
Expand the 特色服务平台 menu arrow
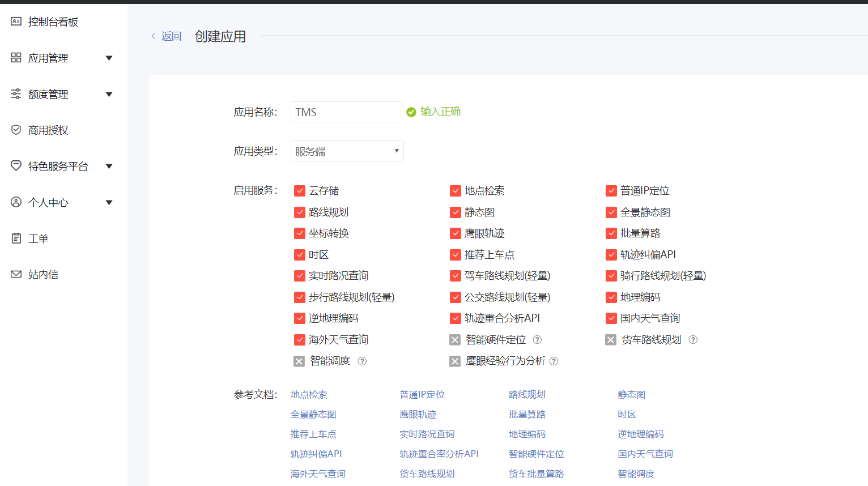109,166
